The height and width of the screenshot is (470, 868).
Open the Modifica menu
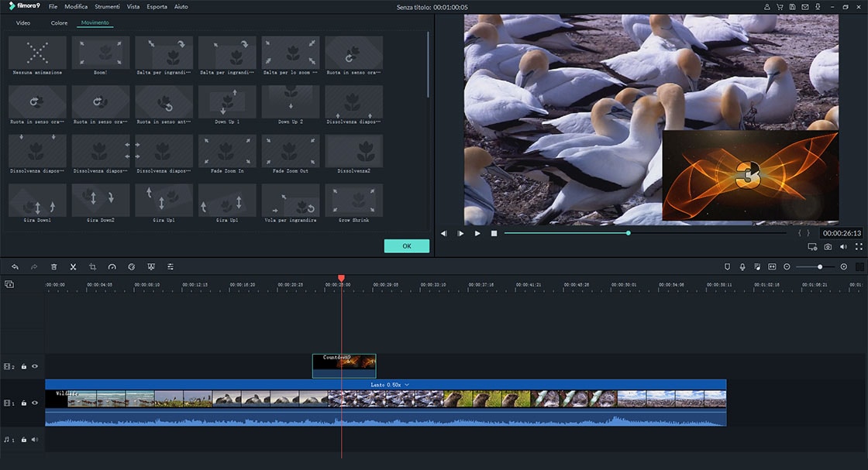76,7
